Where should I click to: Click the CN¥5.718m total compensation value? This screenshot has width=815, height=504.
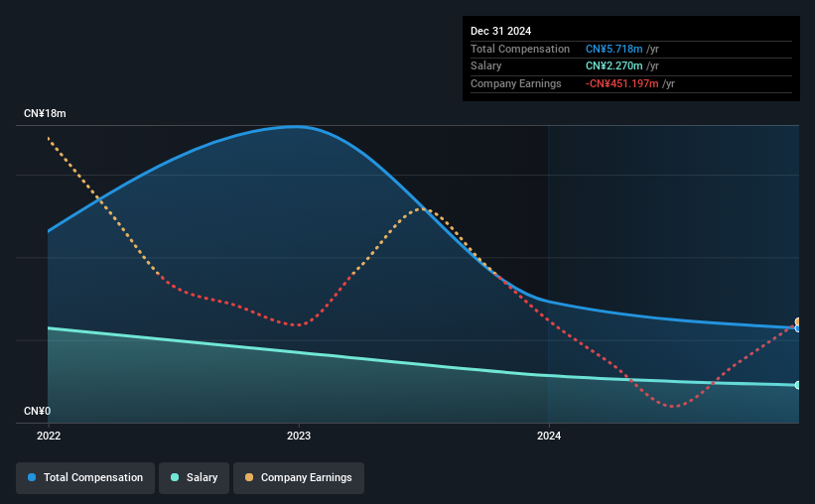[613, 49]
